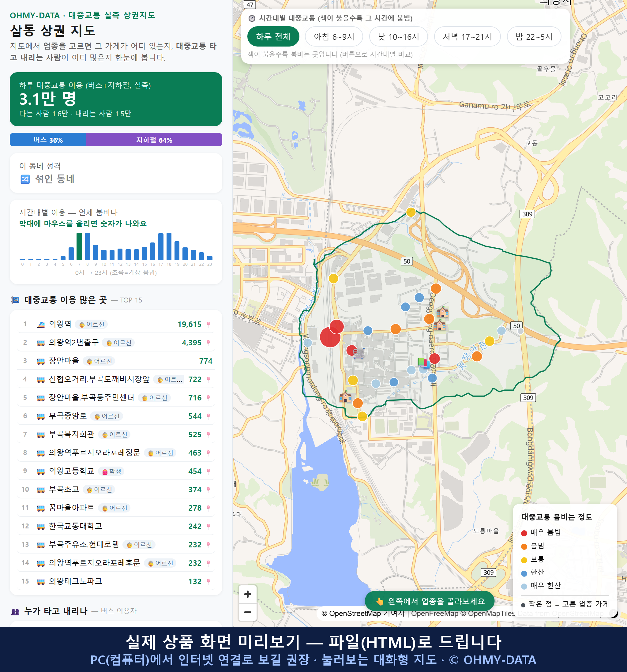This screenshot has height=672, width=627.
Task: Select the 장안마을 774 list row
Action: [116, 361]
